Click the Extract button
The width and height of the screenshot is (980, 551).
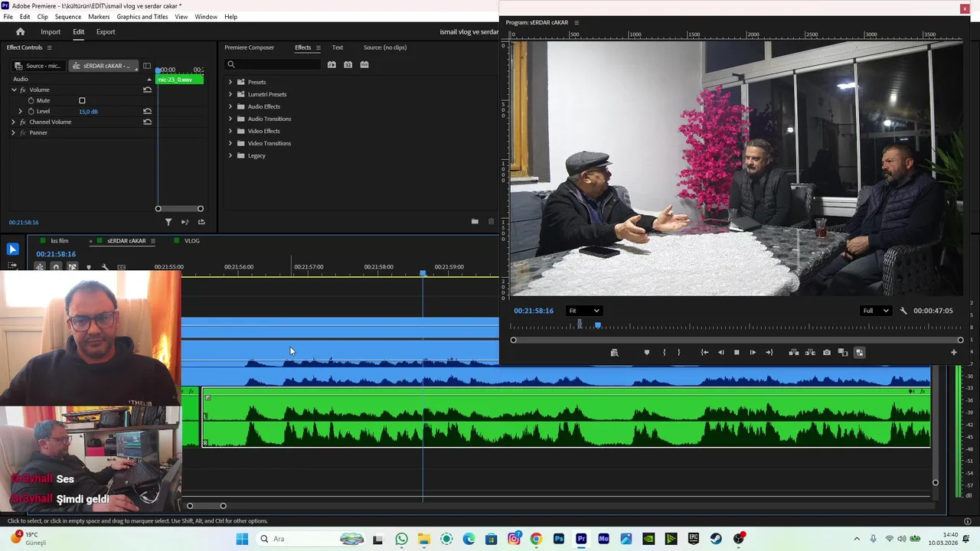pyautogui.click(x=810, y=352)
